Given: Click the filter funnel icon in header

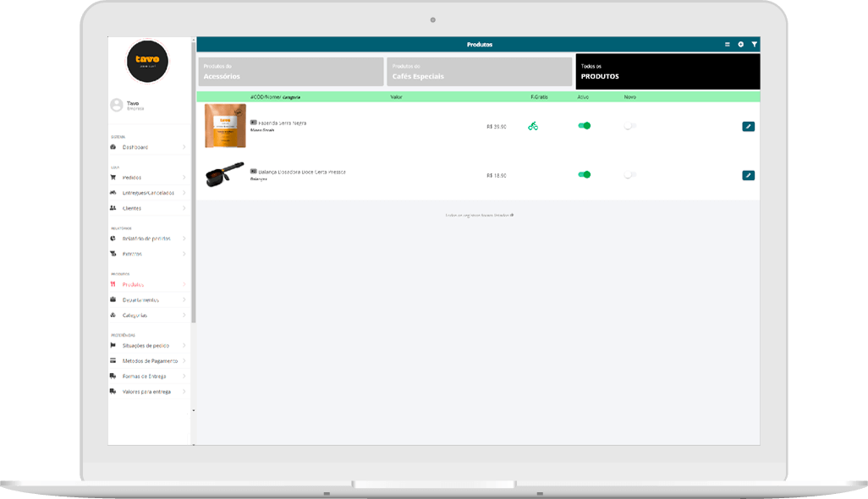Looking at the screenshot, I should pyautogui.click(x=754, y=44).
